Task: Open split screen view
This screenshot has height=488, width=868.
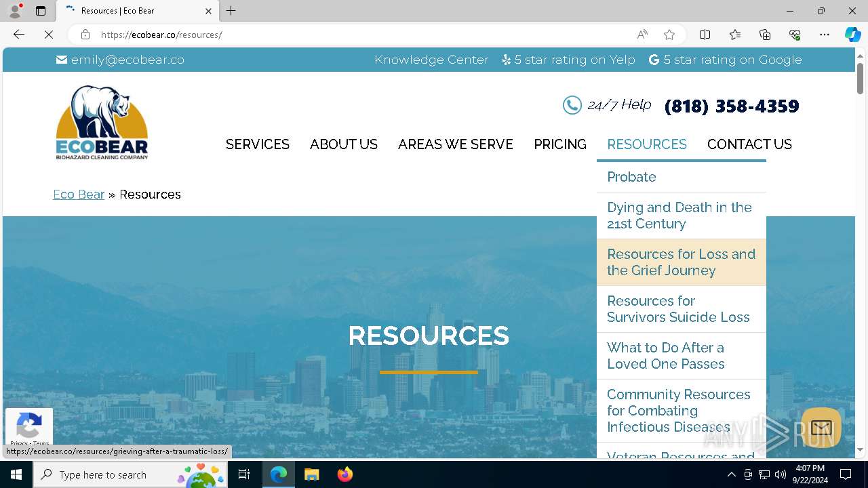Action: (x=705, y=35)
